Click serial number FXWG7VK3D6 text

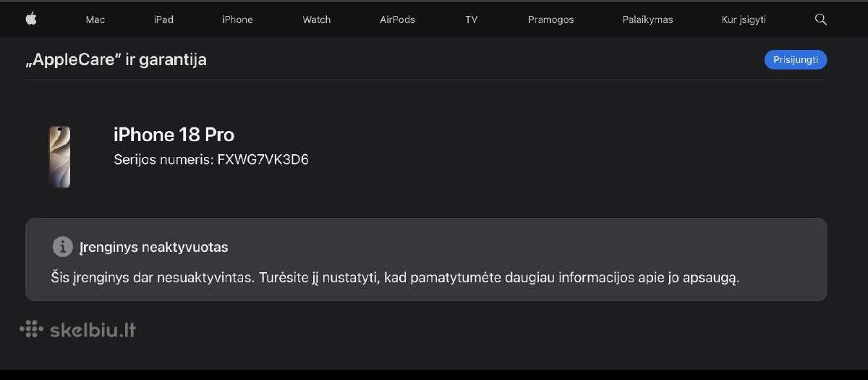click(x=263, y=160)
